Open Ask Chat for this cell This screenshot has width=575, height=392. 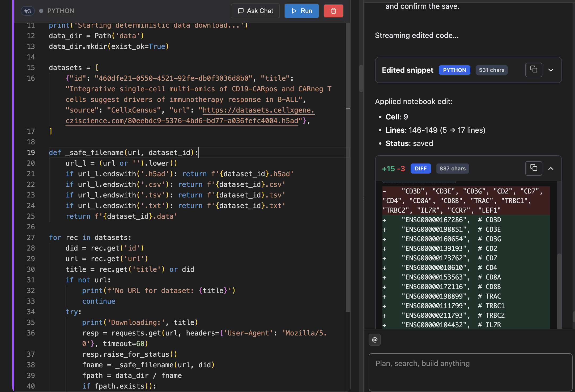255,11
